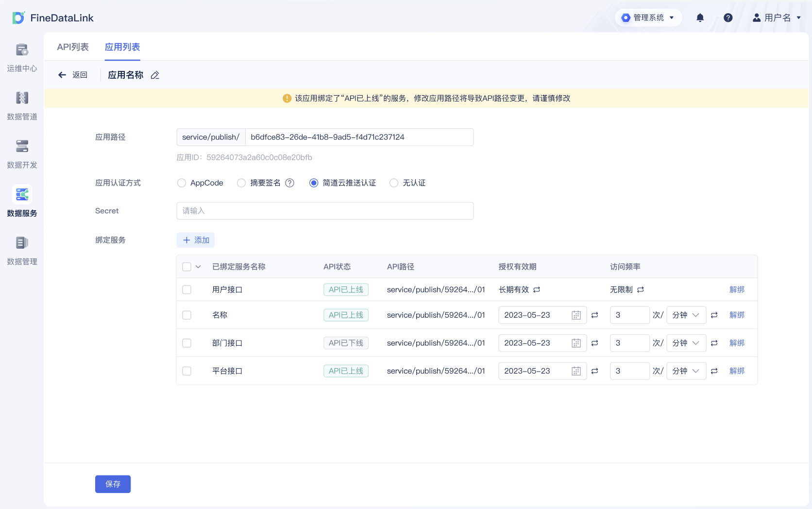812x509 pixels.
Task: Click the 应用ID value text
Action: 259,157
